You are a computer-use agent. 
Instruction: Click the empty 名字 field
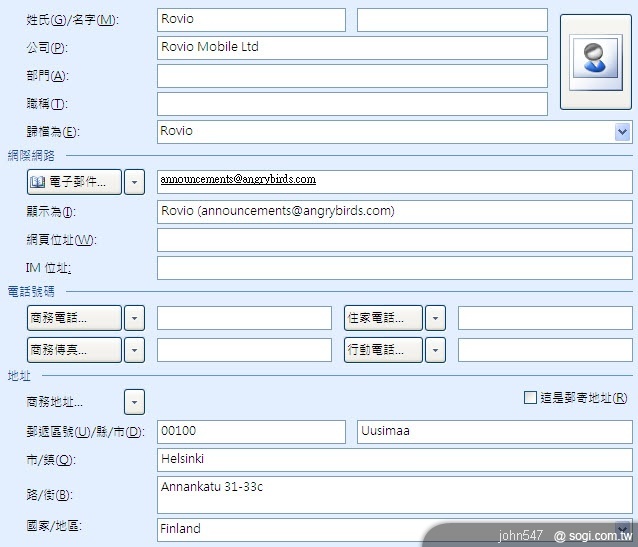(452, 20)
